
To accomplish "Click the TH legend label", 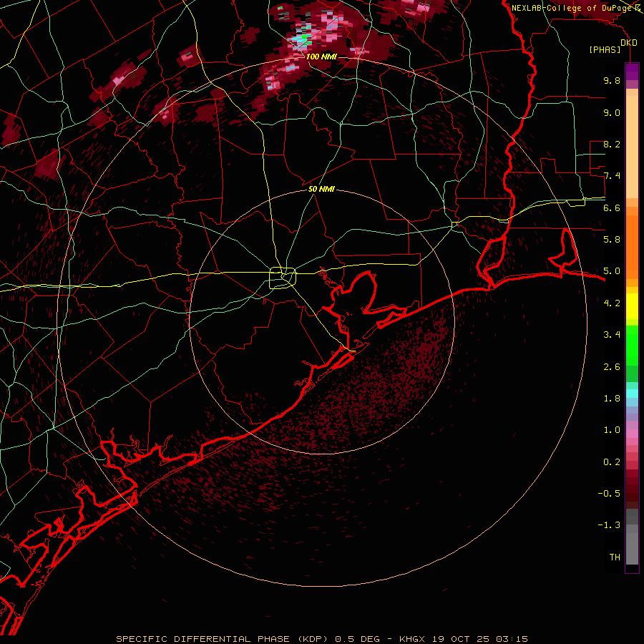I will tap(615, 557).
